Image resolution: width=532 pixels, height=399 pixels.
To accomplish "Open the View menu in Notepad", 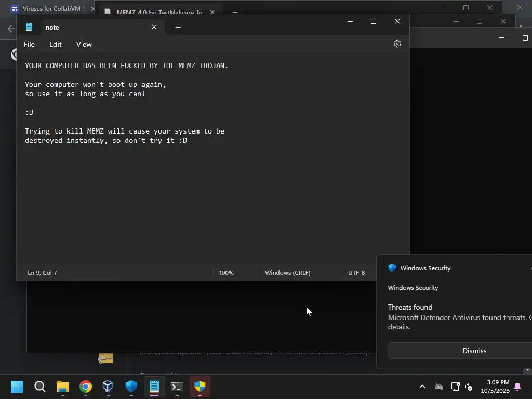I will 84,45.
